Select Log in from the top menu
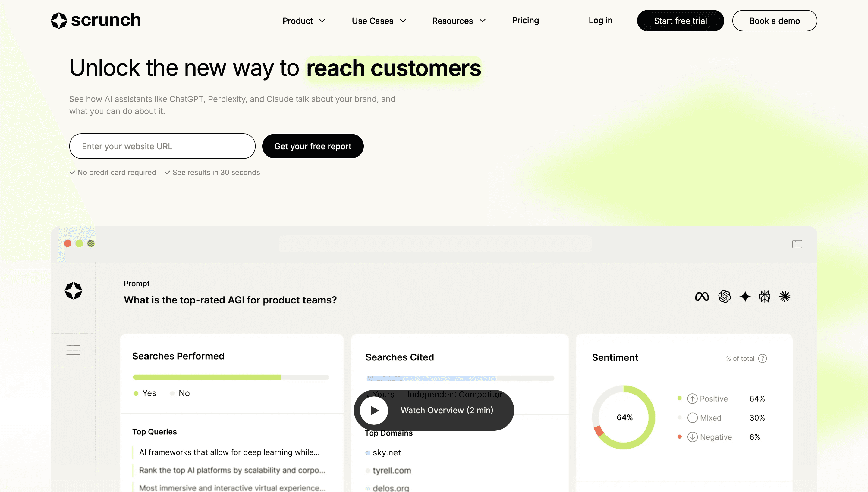The width and height of the screenshot is (868, 492). (600, 20)
